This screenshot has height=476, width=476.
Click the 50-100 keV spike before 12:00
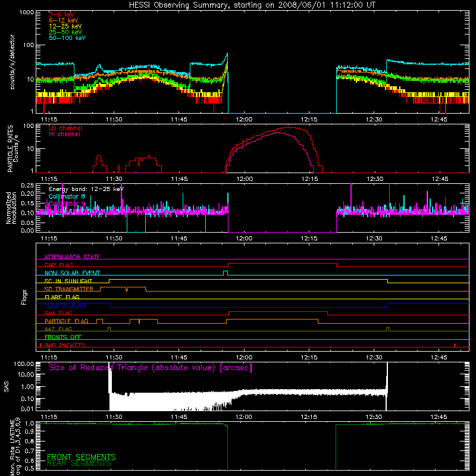[x=227, y=55]
